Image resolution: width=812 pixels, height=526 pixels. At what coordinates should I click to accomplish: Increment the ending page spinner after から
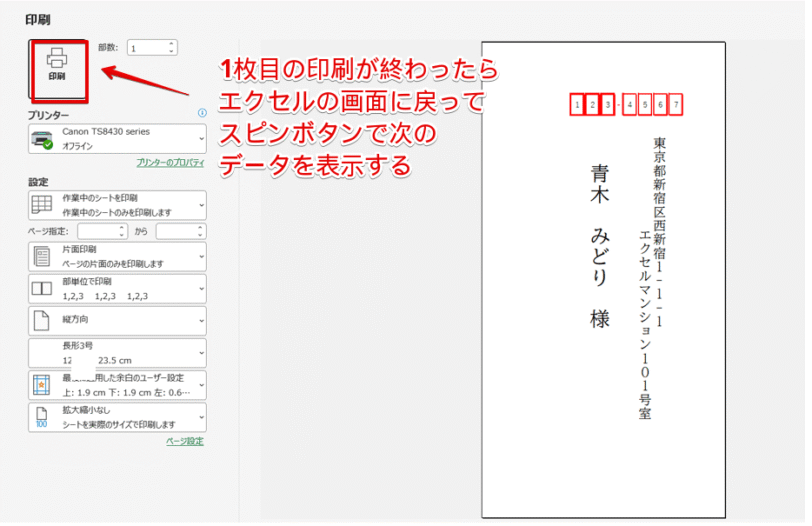[x=200, y=228]
